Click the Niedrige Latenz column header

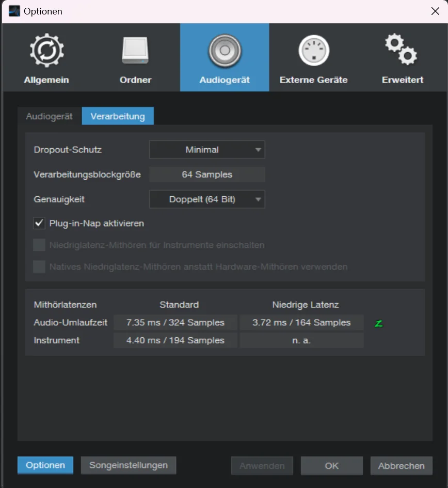tap(306, 305)
